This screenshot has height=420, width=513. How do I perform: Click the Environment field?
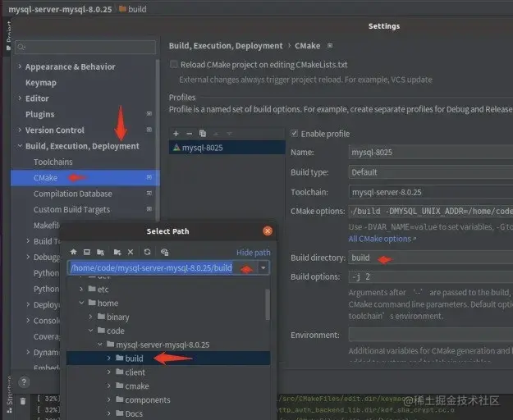431,335
